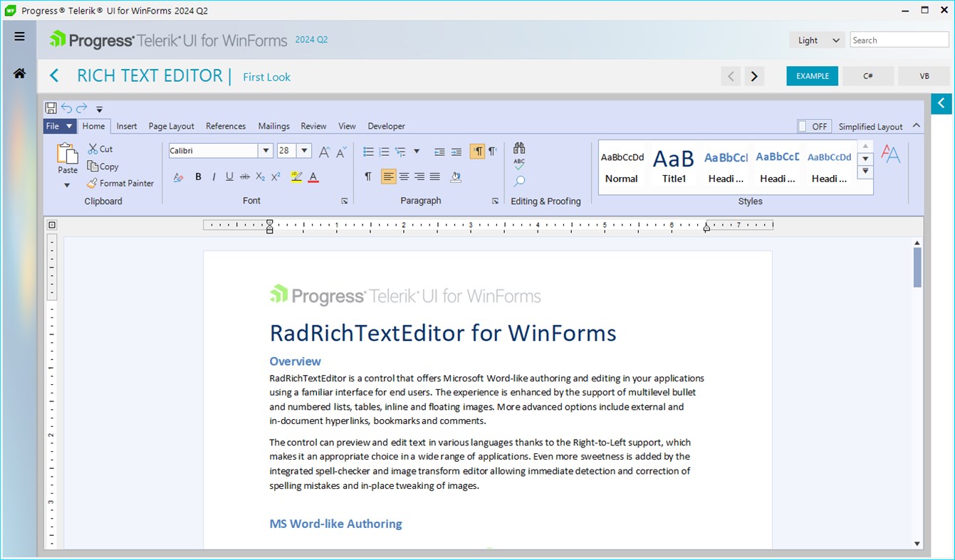Pick the font color
This screenshot has height=560, width=955.
pyautogui.click(x=313, y=176)
